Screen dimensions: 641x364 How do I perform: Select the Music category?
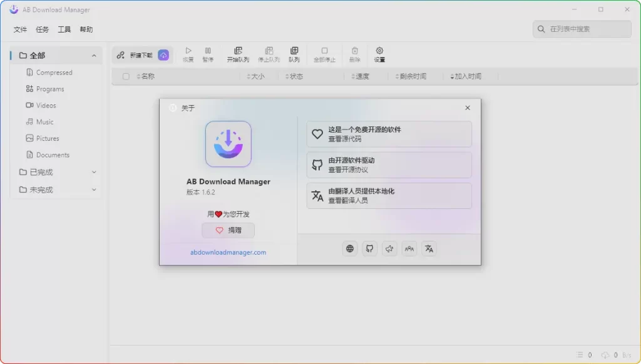[55, 122]
